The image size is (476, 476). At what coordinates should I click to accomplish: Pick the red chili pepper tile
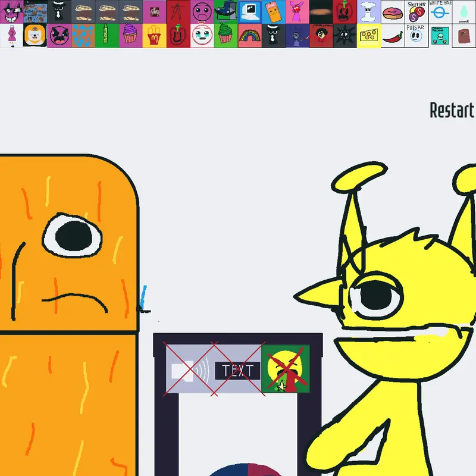point(393,36)
